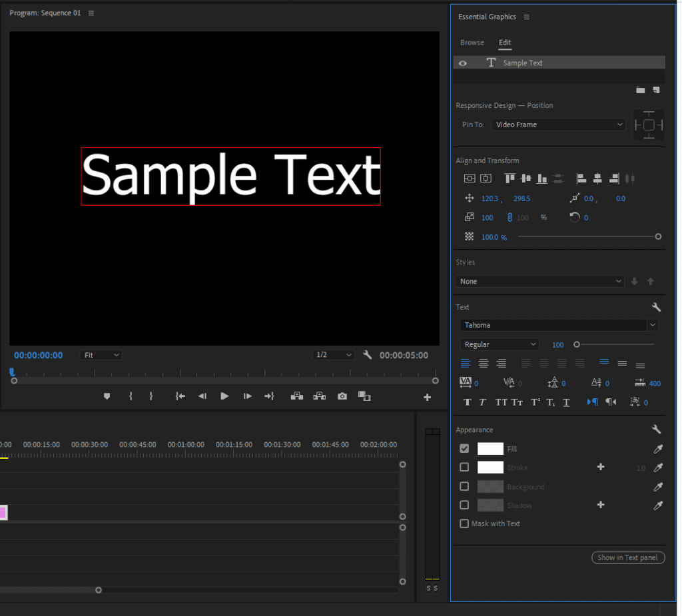682x616 pixels.
Task: Click the Fill color eyedropper icon
Action: click(658, 450)
